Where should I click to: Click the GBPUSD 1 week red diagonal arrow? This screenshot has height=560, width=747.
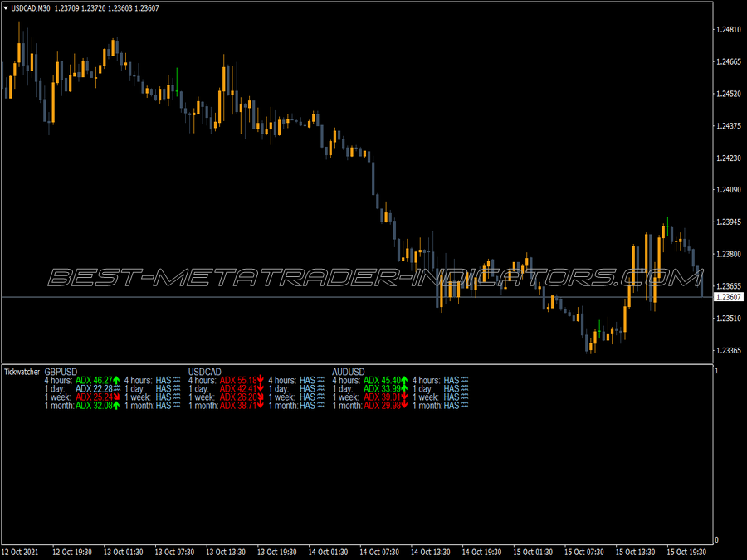coord(116,397)
